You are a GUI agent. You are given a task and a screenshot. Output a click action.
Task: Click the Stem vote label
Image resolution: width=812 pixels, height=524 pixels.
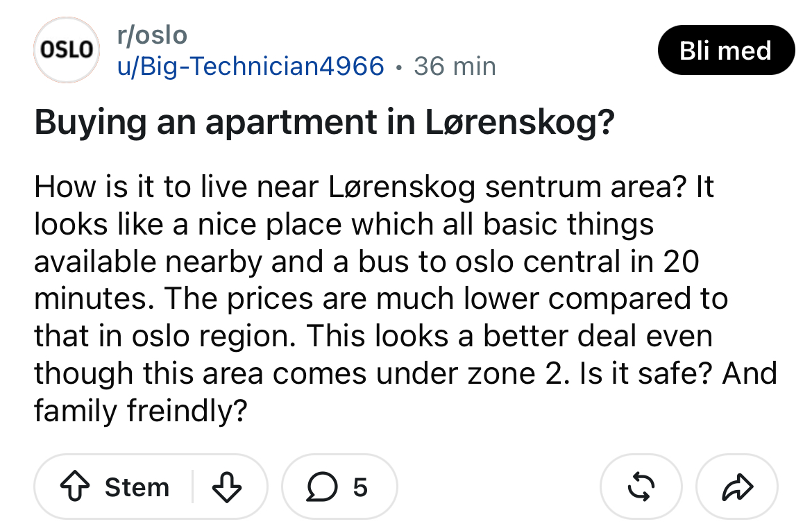[137, 487]
